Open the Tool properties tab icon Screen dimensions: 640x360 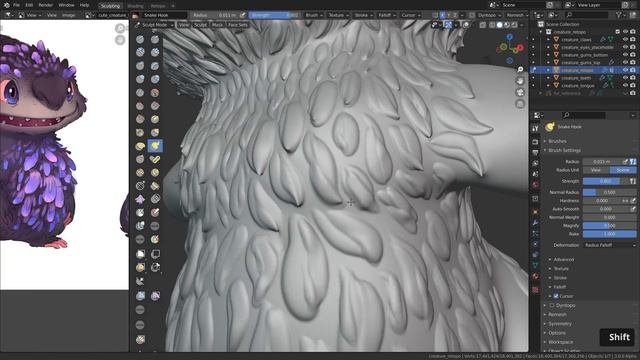tap(535, 129)
